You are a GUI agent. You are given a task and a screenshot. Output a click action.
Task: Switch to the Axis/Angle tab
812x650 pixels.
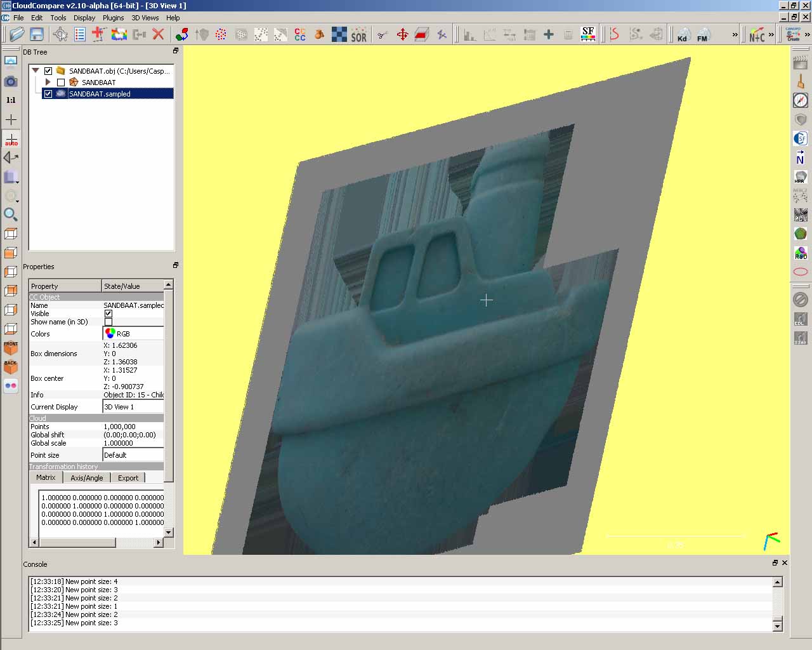(x=87, y=477)
